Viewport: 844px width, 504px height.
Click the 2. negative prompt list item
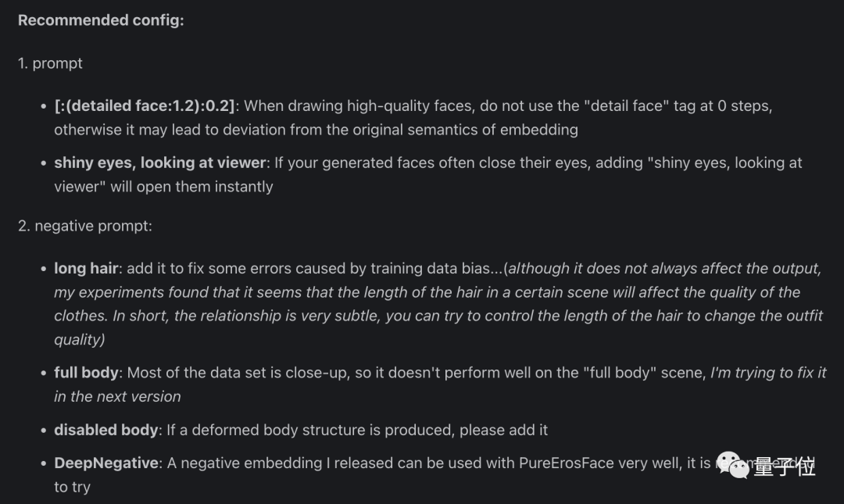(x=85, y=226)
